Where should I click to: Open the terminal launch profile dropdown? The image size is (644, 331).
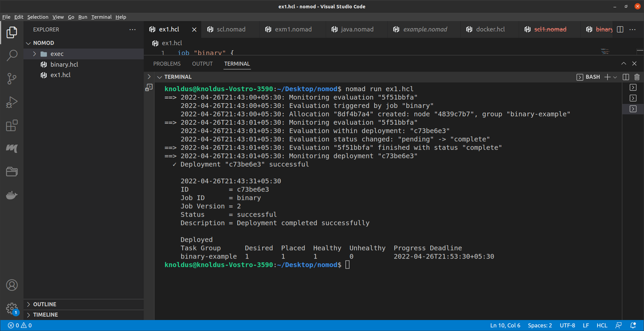(x=615, y=77)
